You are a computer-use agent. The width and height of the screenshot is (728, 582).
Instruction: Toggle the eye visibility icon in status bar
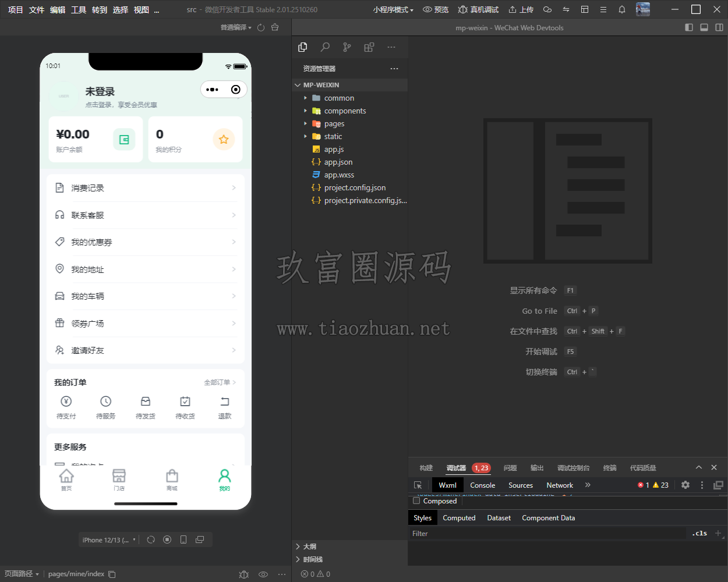pyautogui.click(x=263, y=574)
